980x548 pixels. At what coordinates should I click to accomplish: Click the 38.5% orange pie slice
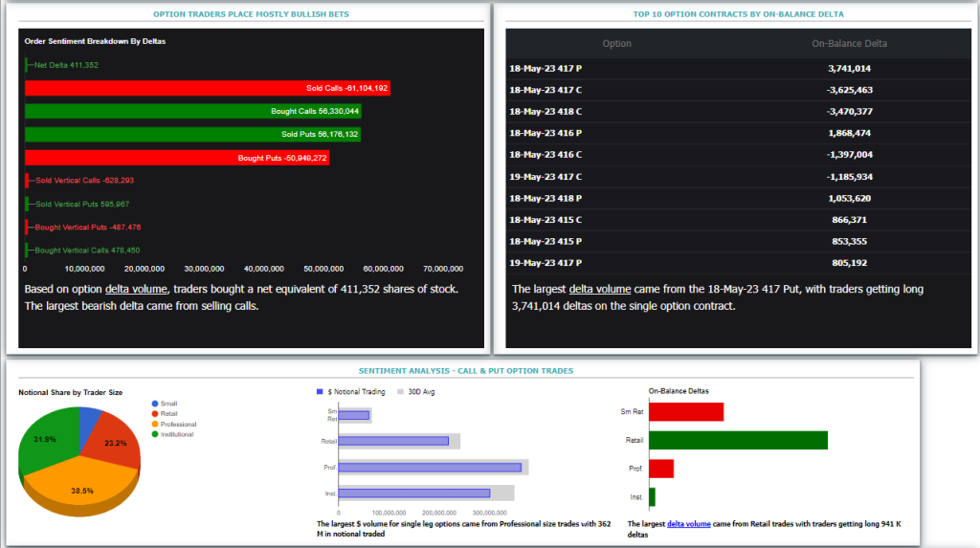pos(82,488)
